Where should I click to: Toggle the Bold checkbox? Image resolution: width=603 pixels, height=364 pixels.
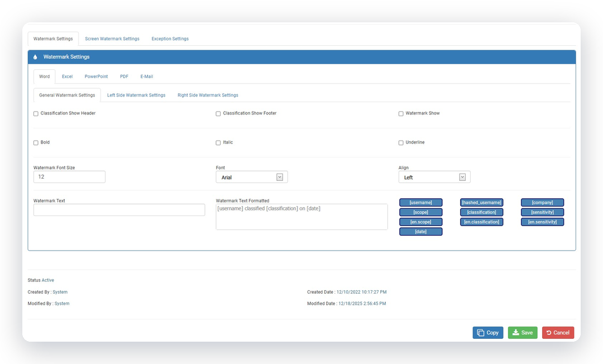(36, 142)
